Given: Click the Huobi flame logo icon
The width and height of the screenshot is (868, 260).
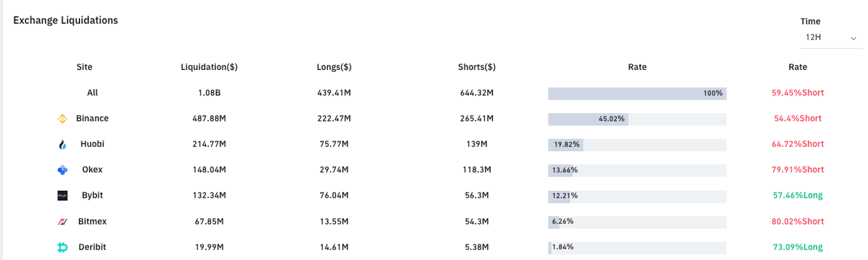Looking at the screenshot, I should [x=62, y=145].
